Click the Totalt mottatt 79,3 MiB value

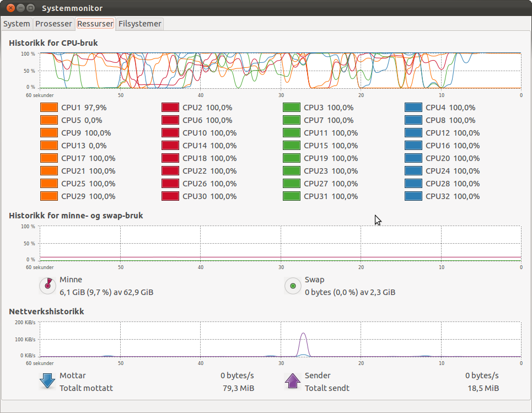point(238,388)
